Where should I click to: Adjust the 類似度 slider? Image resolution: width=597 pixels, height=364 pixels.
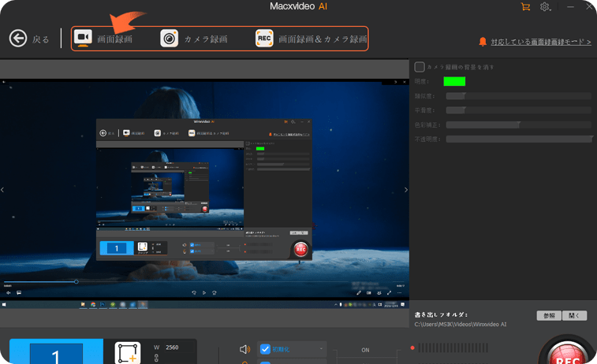coord(518,96)
